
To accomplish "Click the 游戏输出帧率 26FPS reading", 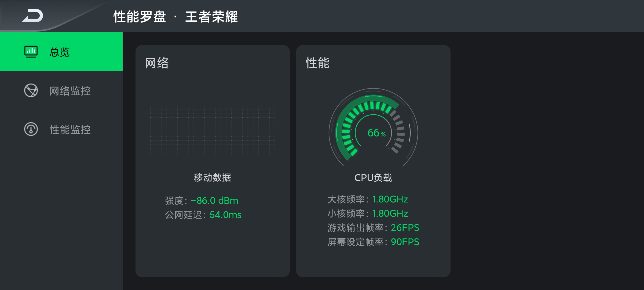I will click(x=373, y=228).
